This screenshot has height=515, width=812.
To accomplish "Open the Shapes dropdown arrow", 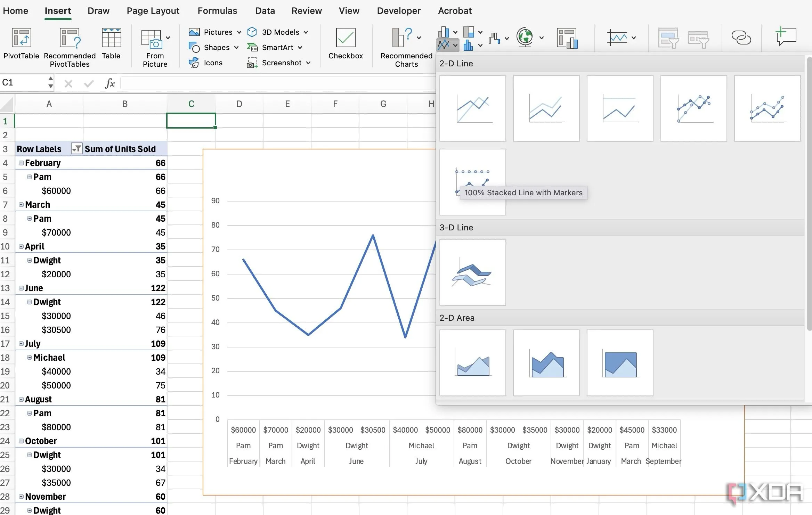I will pos(236,48).
